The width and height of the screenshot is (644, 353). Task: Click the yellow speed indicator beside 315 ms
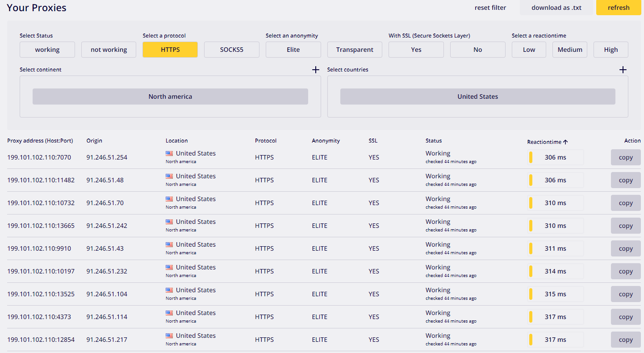tap(531, 294)
